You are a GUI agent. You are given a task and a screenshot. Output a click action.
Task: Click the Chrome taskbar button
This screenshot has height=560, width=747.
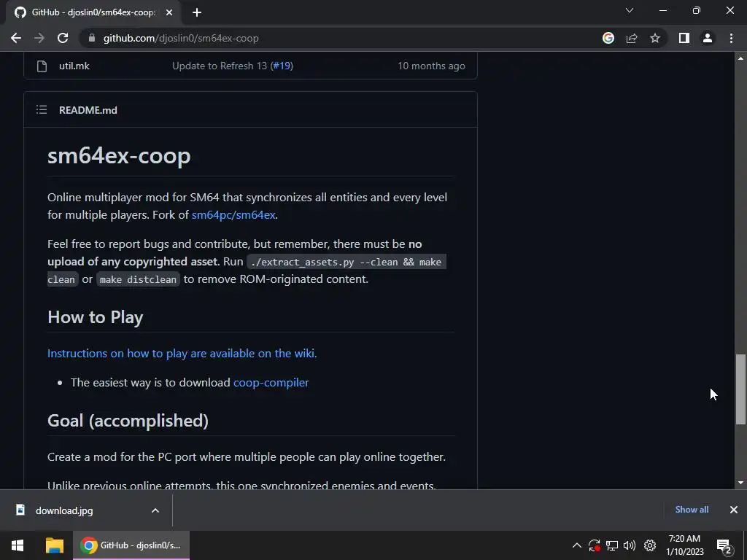coord(131,545)
